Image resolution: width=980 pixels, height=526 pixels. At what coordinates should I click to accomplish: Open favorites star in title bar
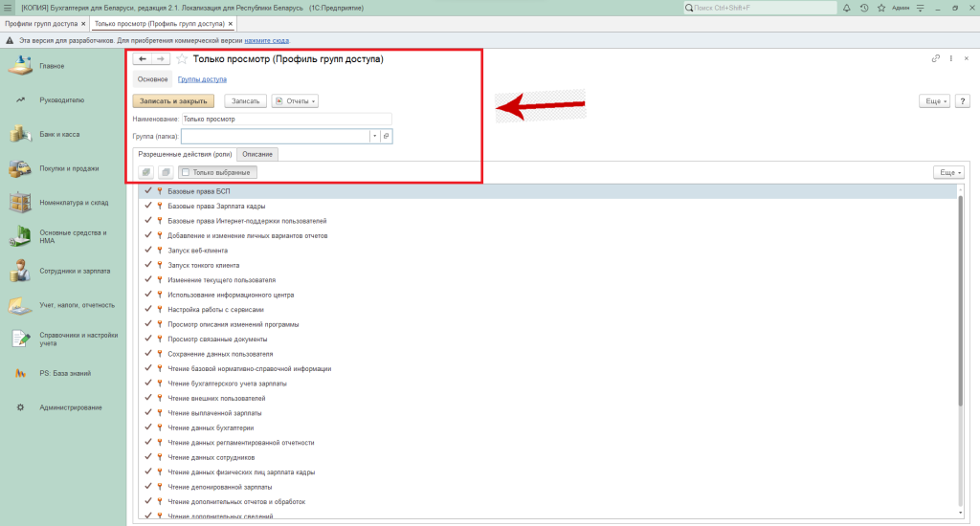click(880, 8)
